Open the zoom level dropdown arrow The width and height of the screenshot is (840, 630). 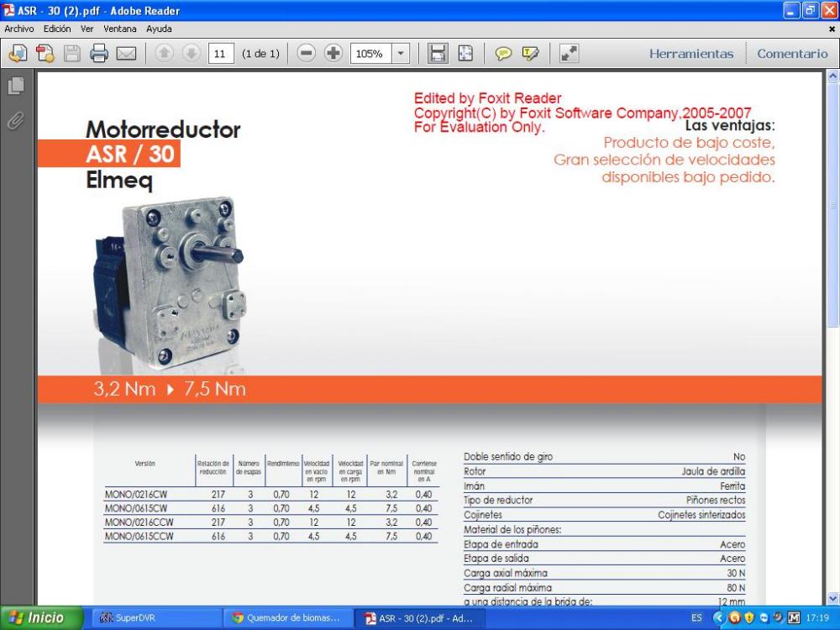tap(400, 53)
